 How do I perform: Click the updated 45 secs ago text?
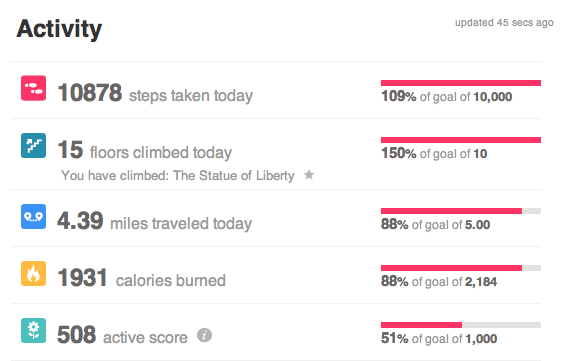pos(504,22)
